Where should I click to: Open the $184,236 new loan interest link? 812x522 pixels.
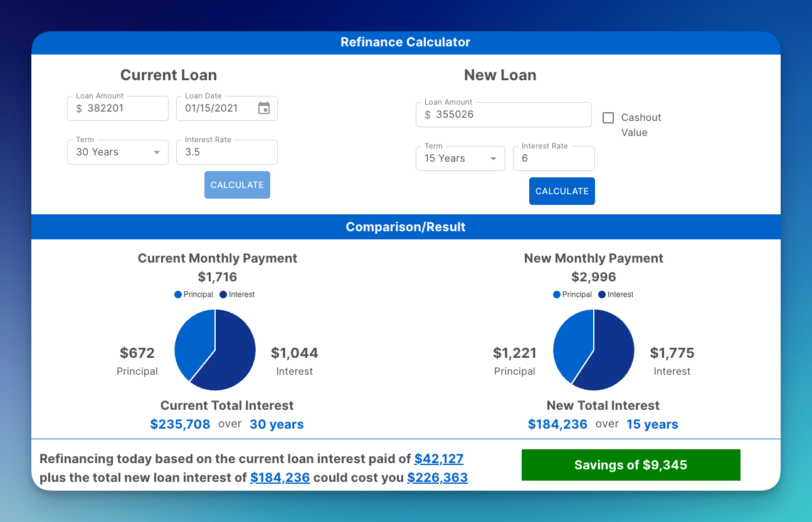click(280, 477)
